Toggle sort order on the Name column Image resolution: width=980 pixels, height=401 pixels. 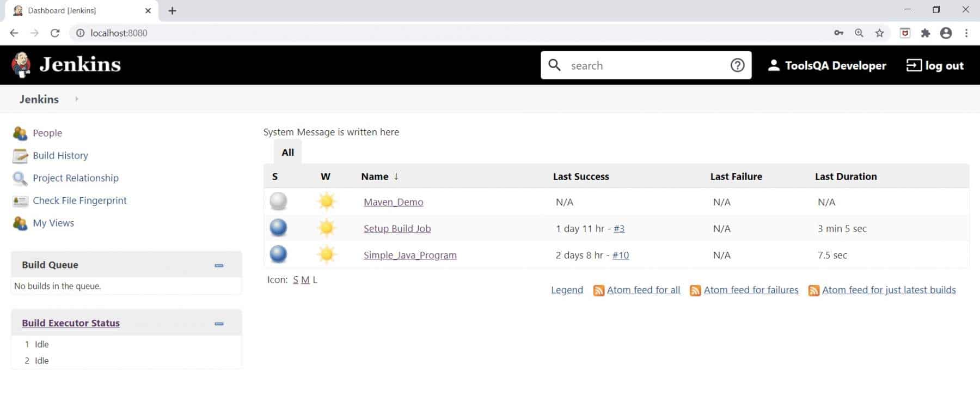pyautogui.click(x=379, y=177)
